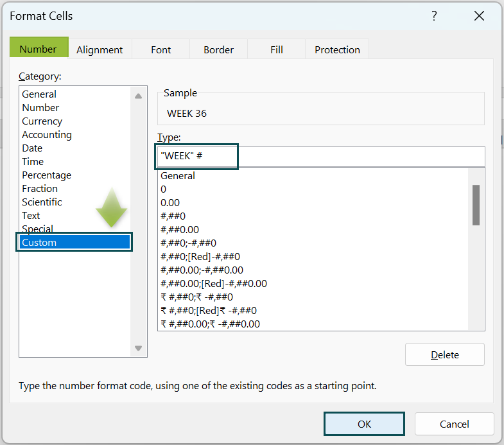Select the #,##0.00 format code
This screenshot has height=445, width=504.
313,230
